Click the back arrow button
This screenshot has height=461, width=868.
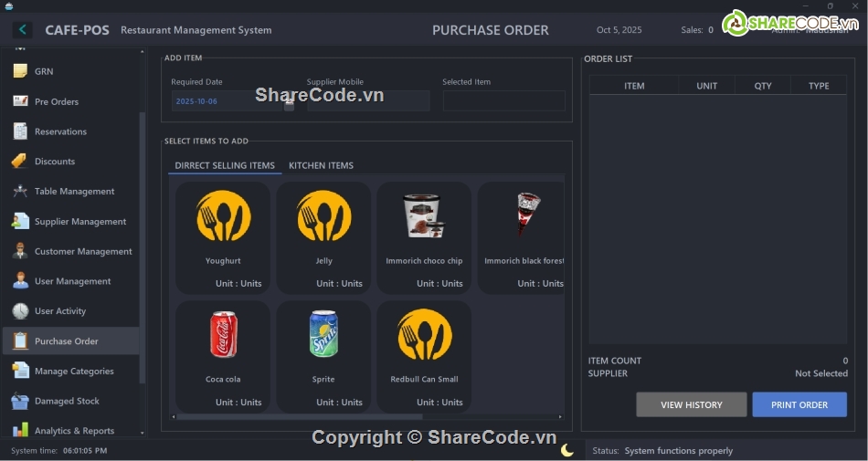pyautogui.click(x=22, y=30)
